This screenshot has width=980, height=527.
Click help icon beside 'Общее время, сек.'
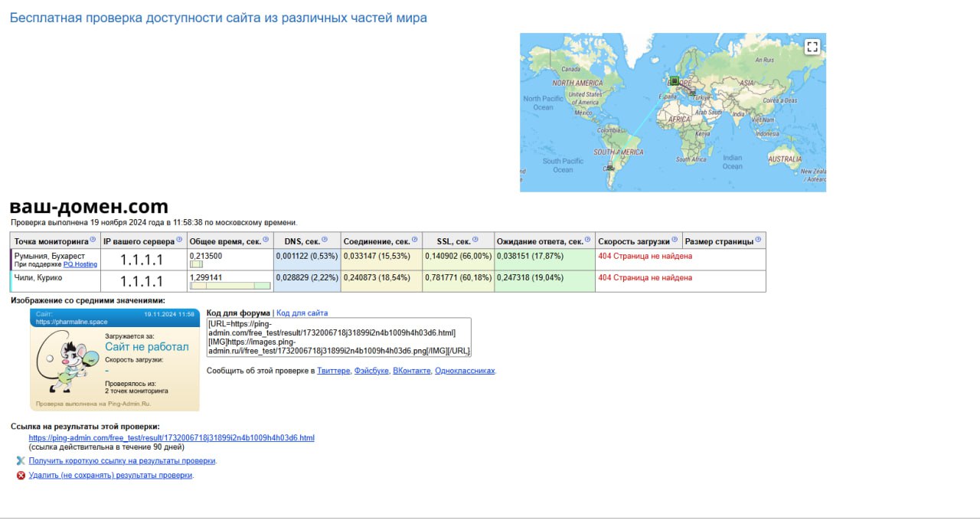(x=265, y=240)
